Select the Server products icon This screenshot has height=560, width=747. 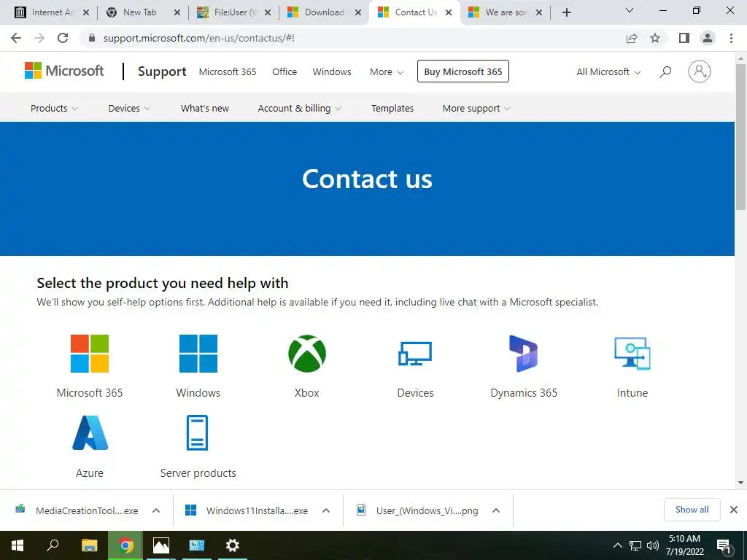tap(197, 433)
